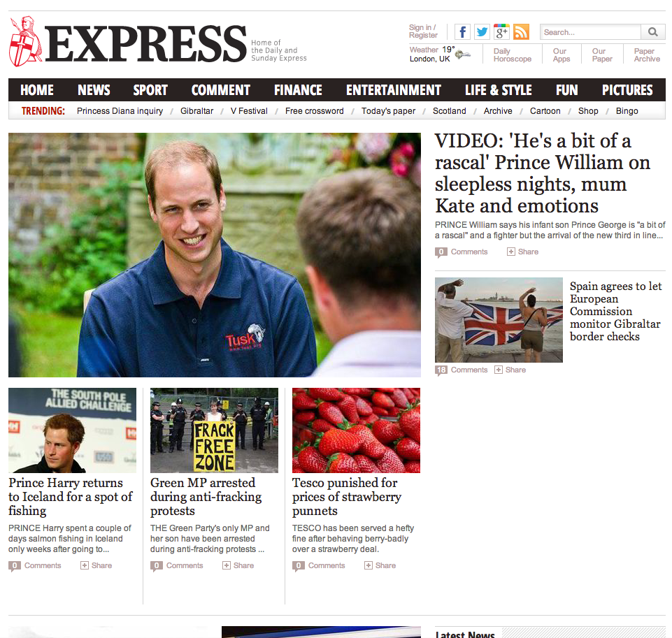672x638 pixels.
Task: Click Share plus icon under Prince Harry story
Action: [85, 565]
